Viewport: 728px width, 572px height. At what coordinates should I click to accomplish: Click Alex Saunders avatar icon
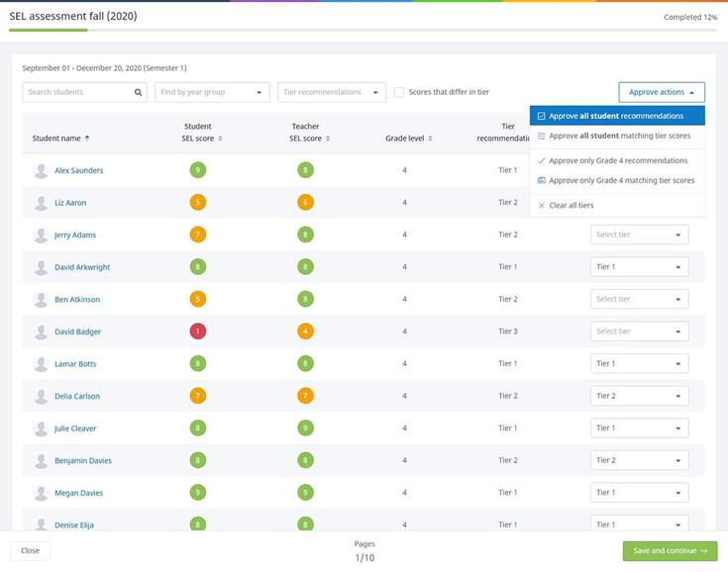pyautogui.click(x=41, y=170)
